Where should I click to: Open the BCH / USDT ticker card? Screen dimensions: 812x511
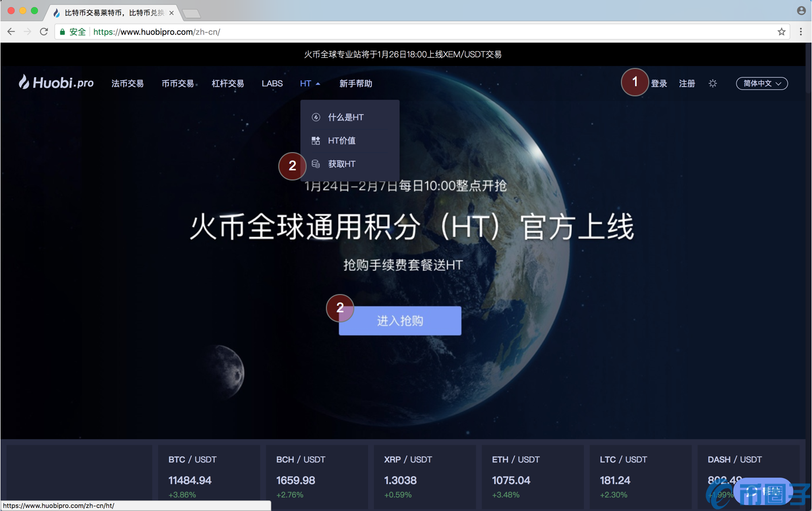317,477
